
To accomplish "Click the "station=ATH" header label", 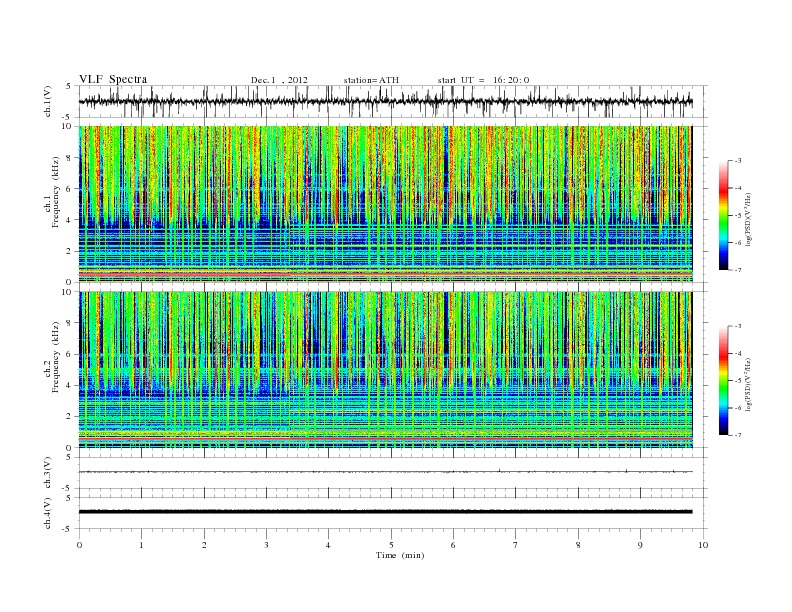I will point(371,80).
